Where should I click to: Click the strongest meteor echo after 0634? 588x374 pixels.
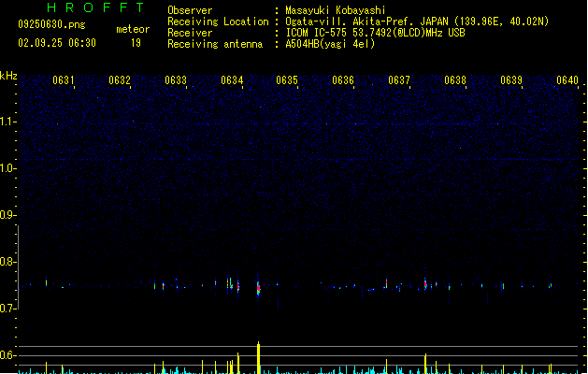(258, 288)
